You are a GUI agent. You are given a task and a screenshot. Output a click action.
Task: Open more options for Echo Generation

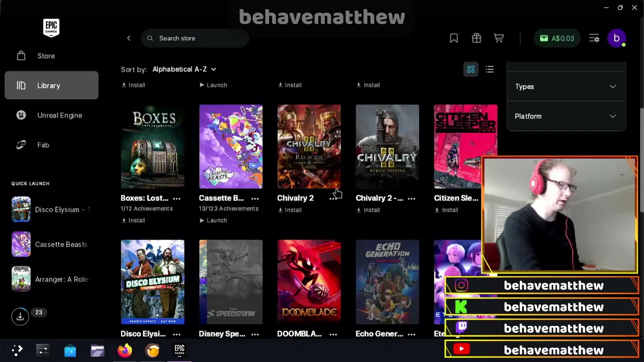click(412, 334)
